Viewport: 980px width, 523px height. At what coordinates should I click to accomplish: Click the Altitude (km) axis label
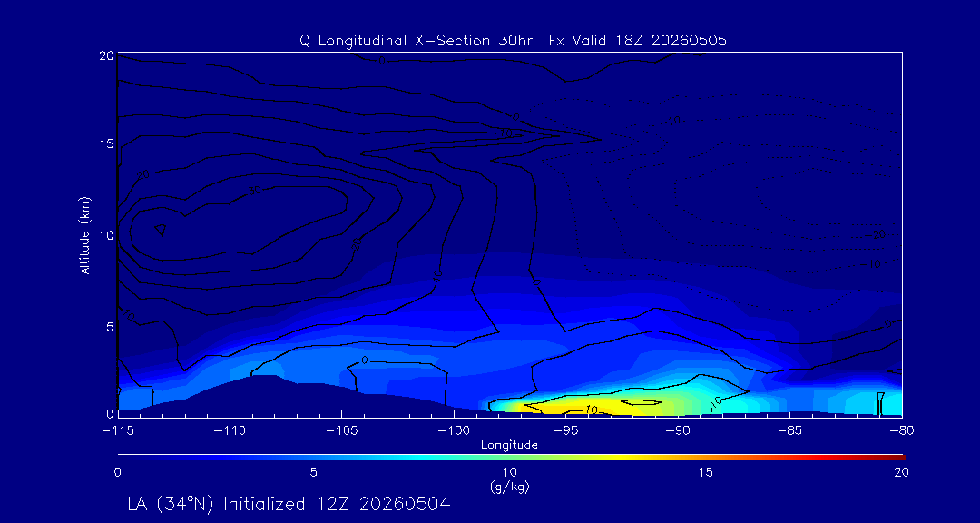(x=84, y=236)
